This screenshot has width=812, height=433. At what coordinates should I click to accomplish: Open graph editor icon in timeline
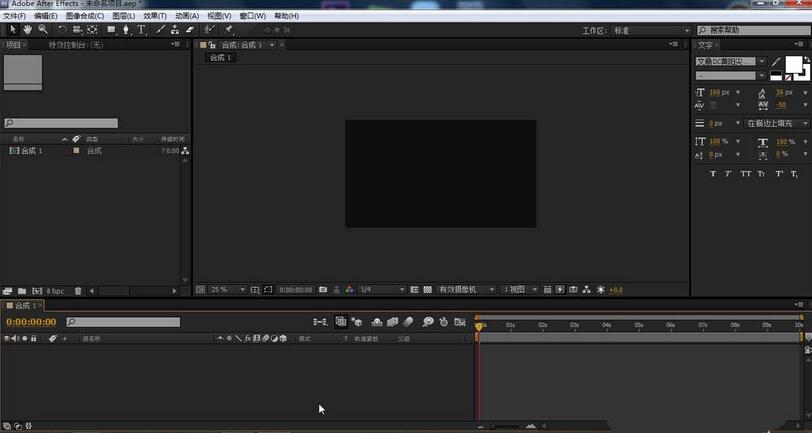(x=460, y=322)
